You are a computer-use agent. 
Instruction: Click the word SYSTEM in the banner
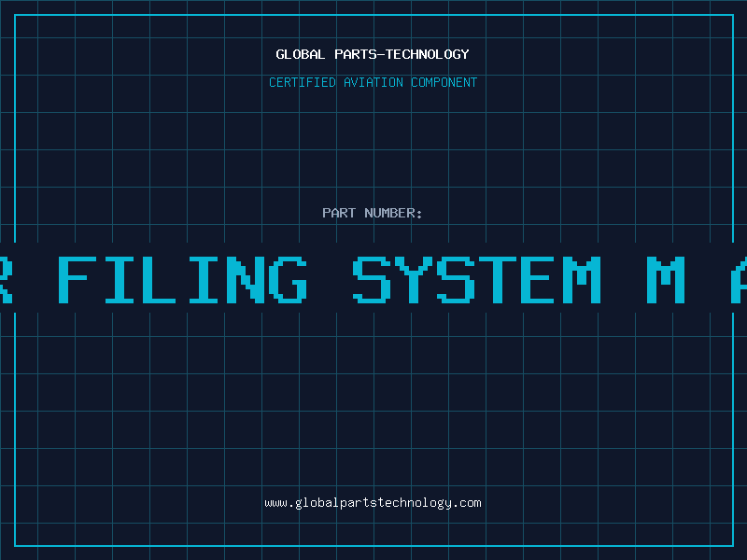pos(477,280)
